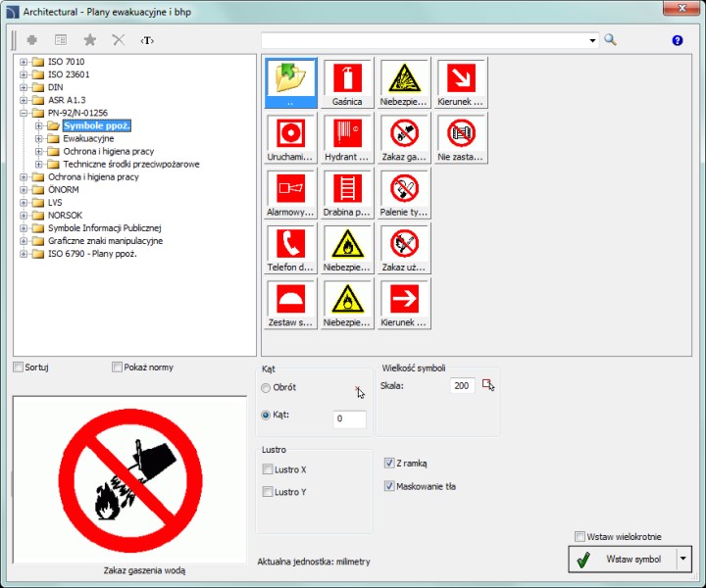This screenshot has height=588, width=706.
Task: Toggle the Z ramką checkbox
Action: pyautogui.click(x=389, y=464)
